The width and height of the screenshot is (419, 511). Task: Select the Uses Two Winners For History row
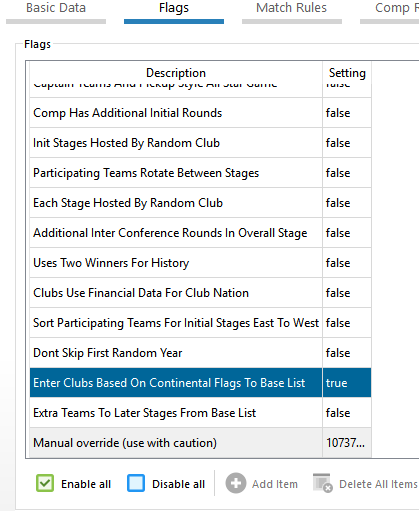(x=200, y=263)
